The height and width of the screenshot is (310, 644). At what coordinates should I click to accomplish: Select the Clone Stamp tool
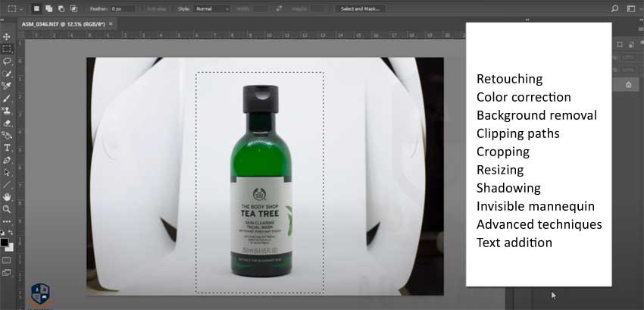coord(7,111)
